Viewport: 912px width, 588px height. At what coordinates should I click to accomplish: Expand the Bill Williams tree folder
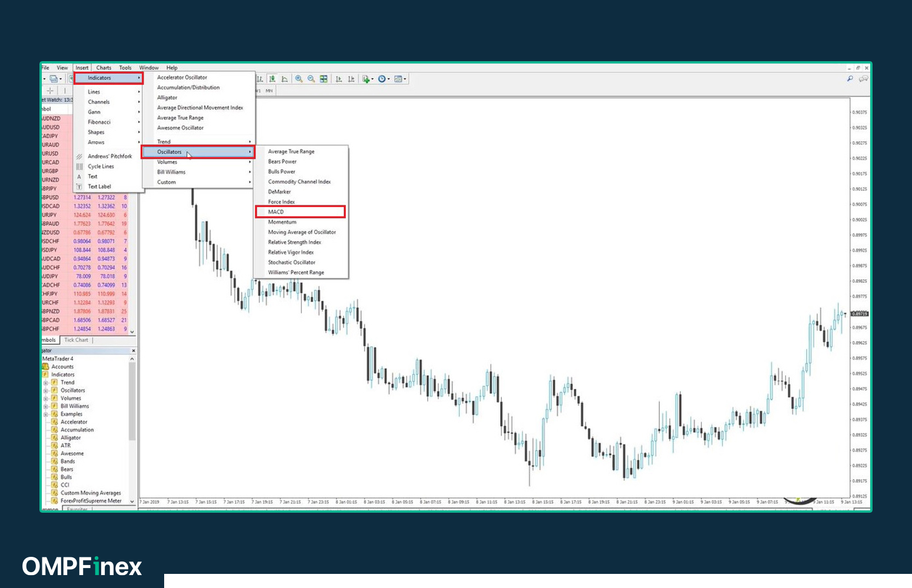point(45,406)
